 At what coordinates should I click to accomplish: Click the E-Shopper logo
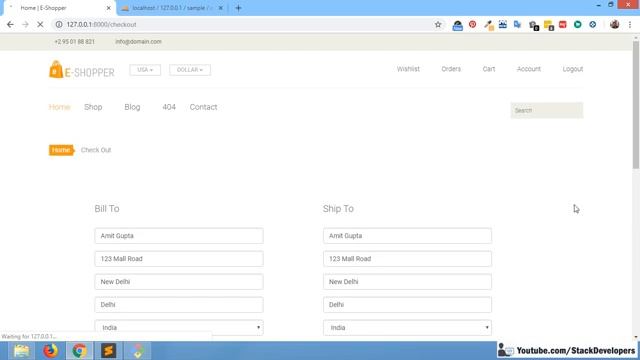[82, 69]
